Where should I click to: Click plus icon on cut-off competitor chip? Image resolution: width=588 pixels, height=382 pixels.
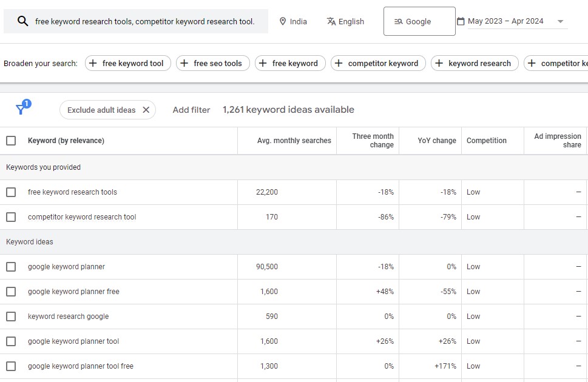(x=532, y=63)
